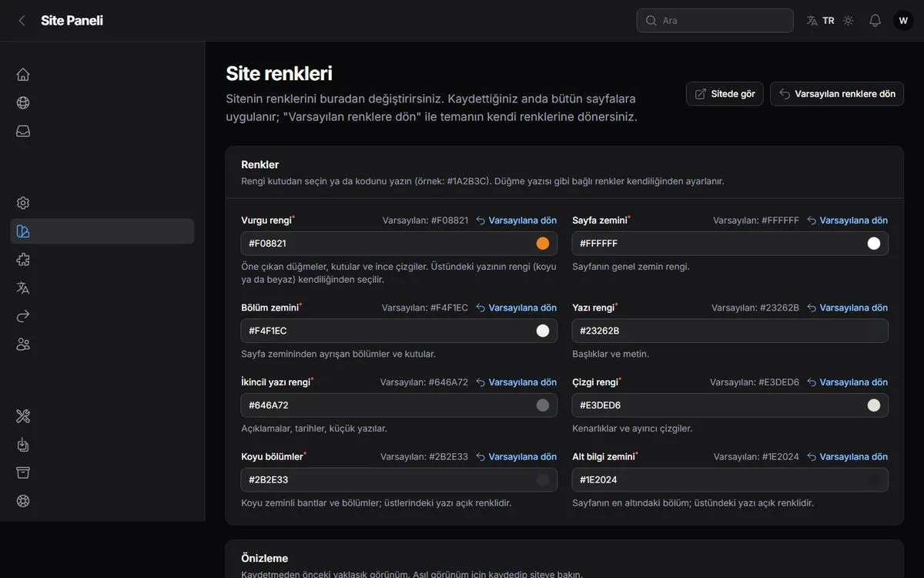Viewport: 924px width, 578px height.
Task: Focus the Ara search box
Action: click(x=715, y=21)
